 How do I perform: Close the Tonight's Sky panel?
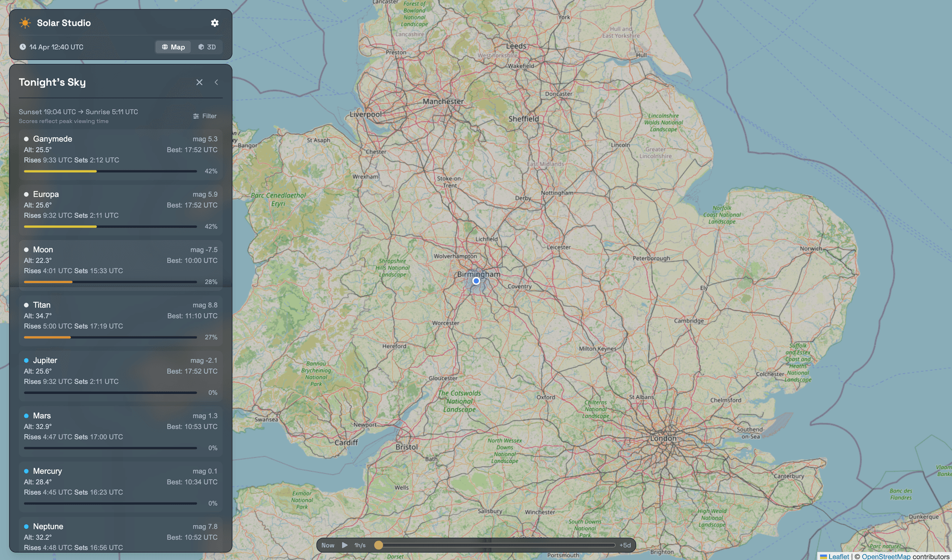[199, 82]
